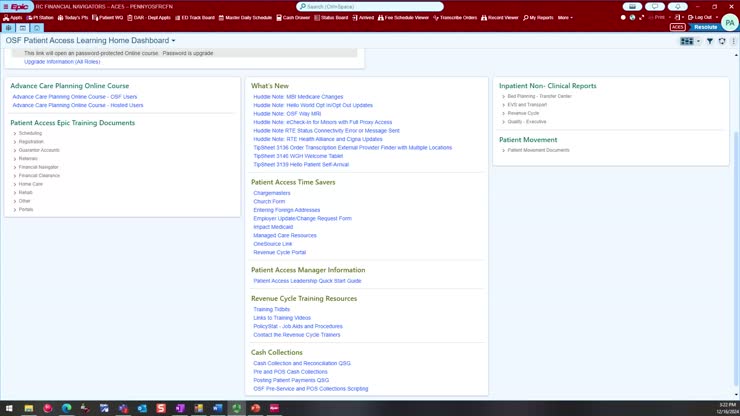
Task: Open the More toolbar menu
Action: coord(565,17)
